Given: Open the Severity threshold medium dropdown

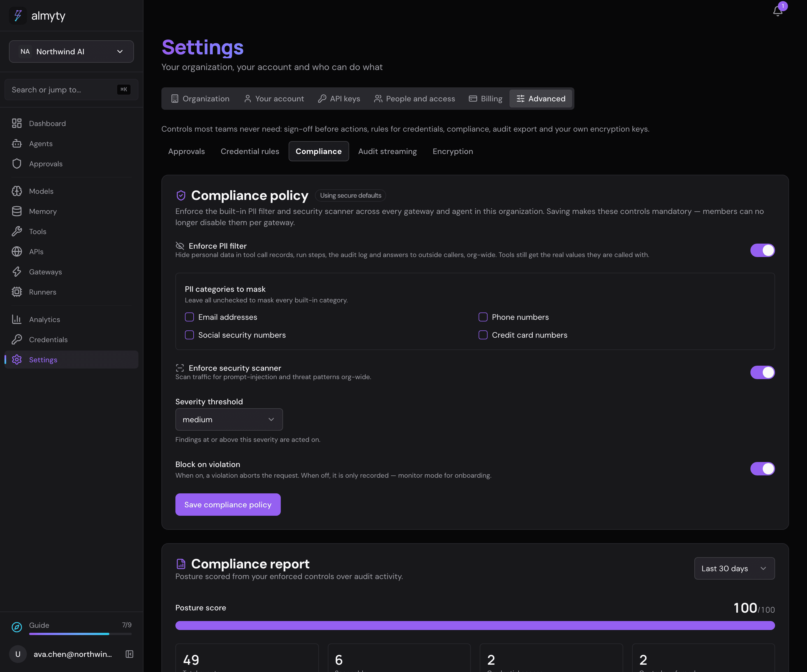Looking at the screenshot, I should tap(229, 419).
